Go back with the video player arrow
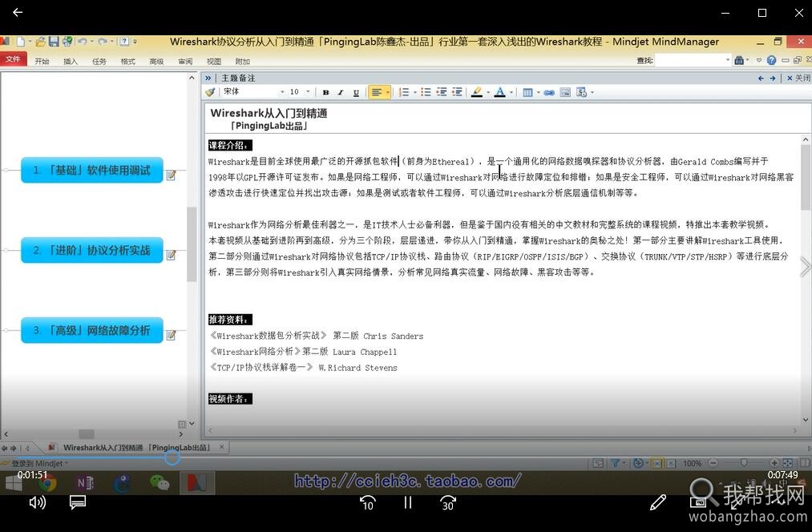This screenshot has width=812, height=532. tap(18, 12)
